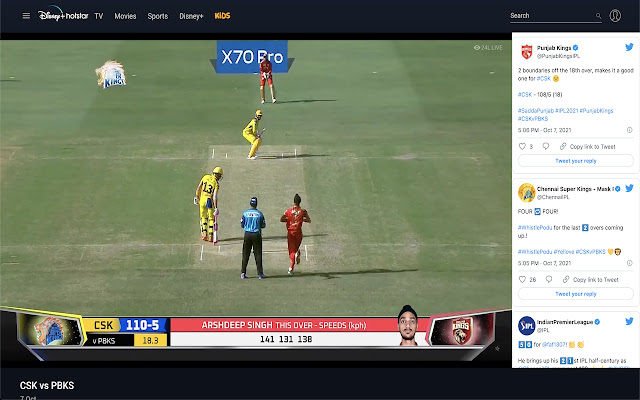Open #CSK hashtag in Punjab Kings tweet text
Image resolution: width=640 pixels, height=400 pixels.
[x=544, y=78]
